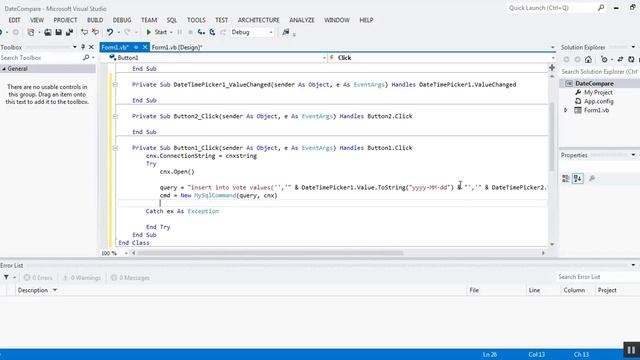Image resolution: width=640 pixels, height=360 pixels.
Task: Start debugging with the green Start button
Action: tap(157, 32)
